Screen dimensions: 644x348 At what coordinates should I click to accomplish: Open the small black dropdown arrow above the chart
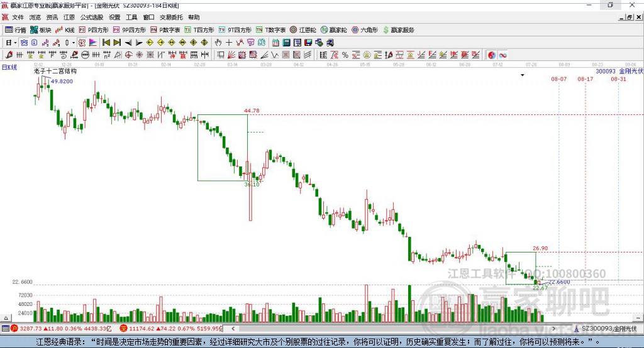(x=523, y=75)
